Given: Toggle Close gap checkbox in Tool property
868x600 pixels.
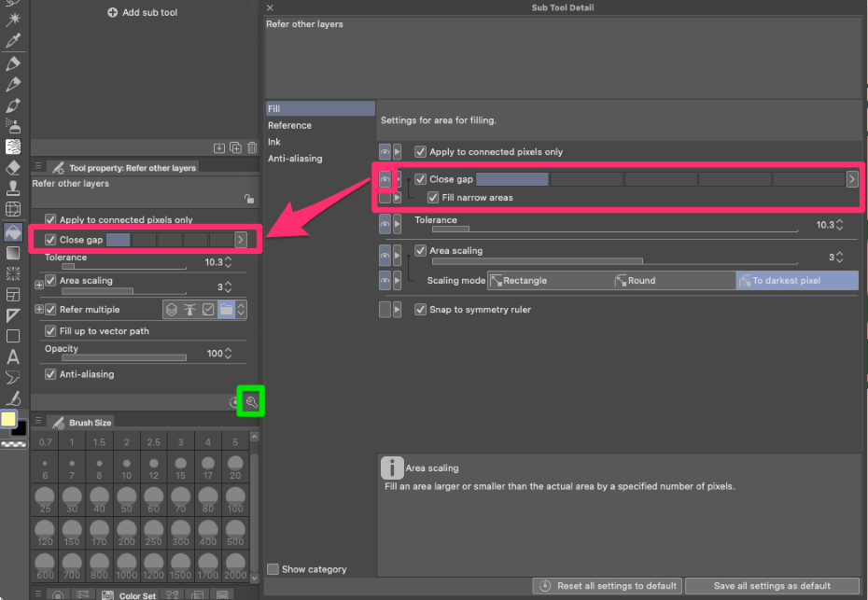Looking at the screenshot, I should [50, 240].
